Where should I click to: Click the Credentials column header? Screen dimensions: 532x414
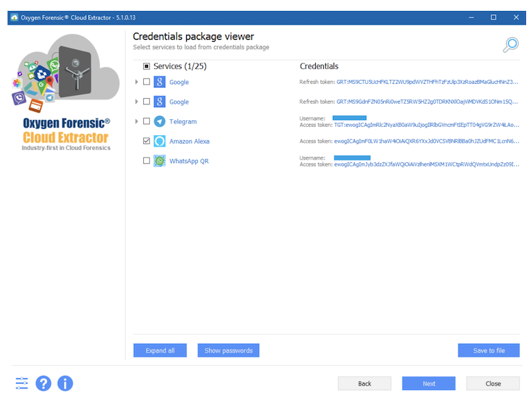pos(319,66)
